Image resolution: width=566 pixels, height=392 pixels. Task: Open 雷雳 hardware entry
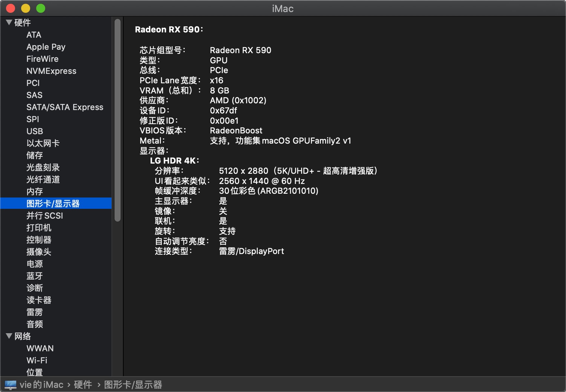(x=35, y=312)
